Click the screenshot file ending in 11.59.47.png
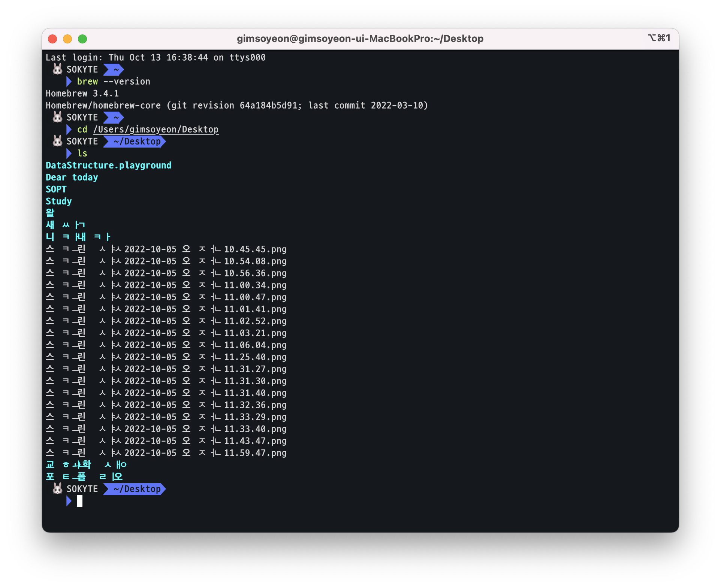Viewport: 721px width, 588px height. [166, 453]
